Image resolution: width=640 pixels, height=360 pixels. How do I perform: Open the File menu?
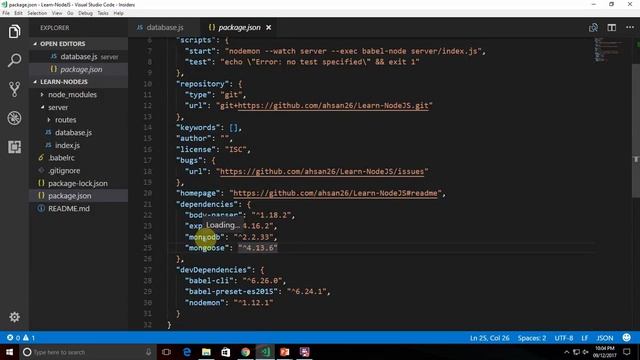(x=6, y=13)
